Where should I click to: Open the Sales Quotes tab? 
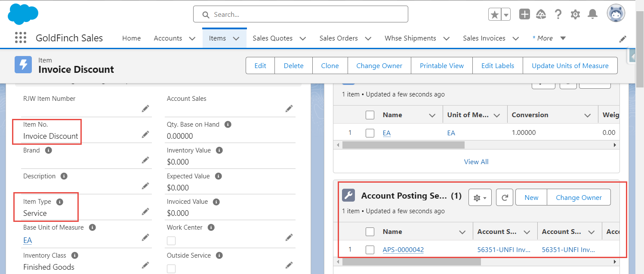(272, 38)
